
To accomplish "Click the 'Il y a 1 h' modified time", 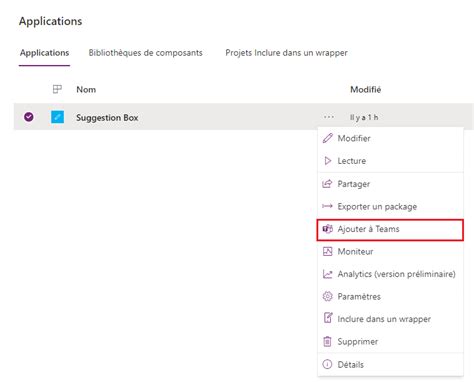I will pos(364,117).
